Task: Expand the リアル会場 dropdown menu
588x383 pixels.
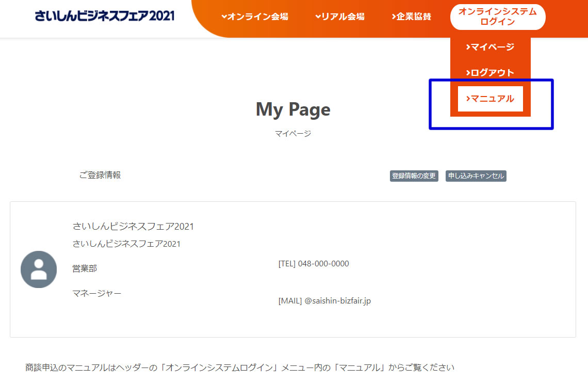Action: coord(340,17)
